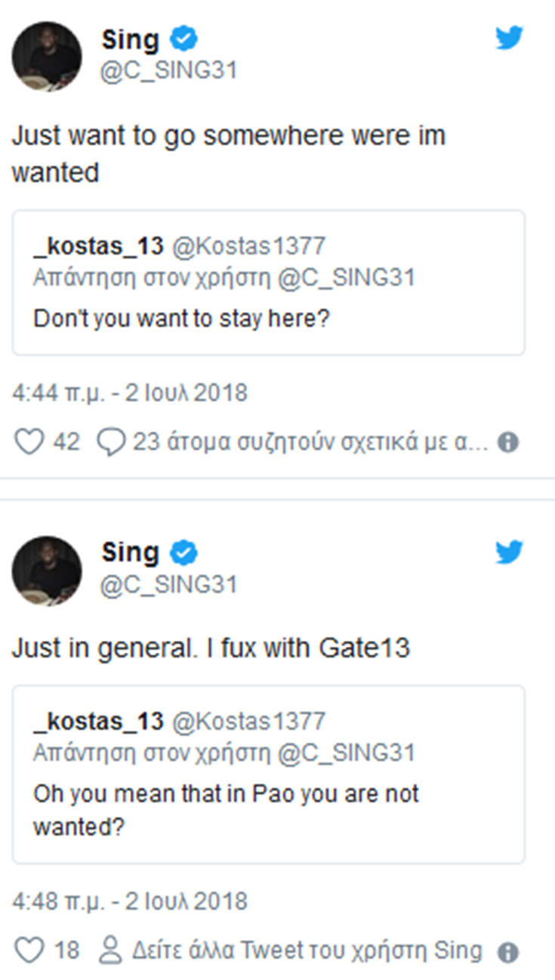Click the info icon on first tweet
Viewport: 555px width, 980px height.
click(508, 443)
